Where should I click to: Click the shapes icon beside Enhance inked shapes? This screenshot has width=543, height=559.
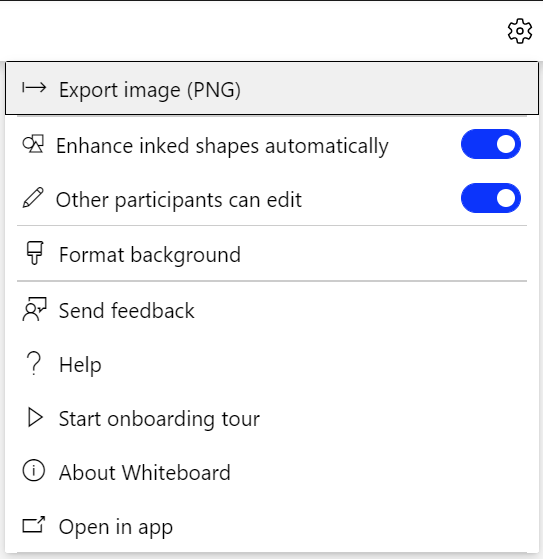tap(33, 144)
